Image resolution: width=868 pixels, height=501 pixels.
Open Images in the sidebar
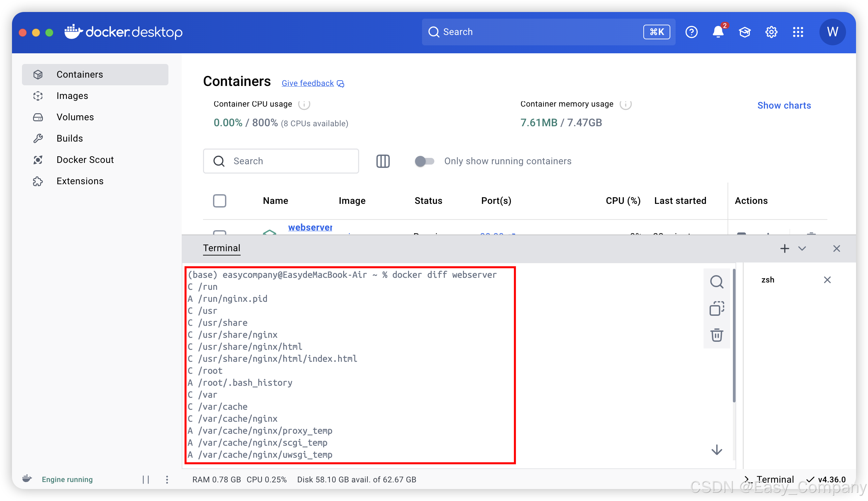[72, 96]
